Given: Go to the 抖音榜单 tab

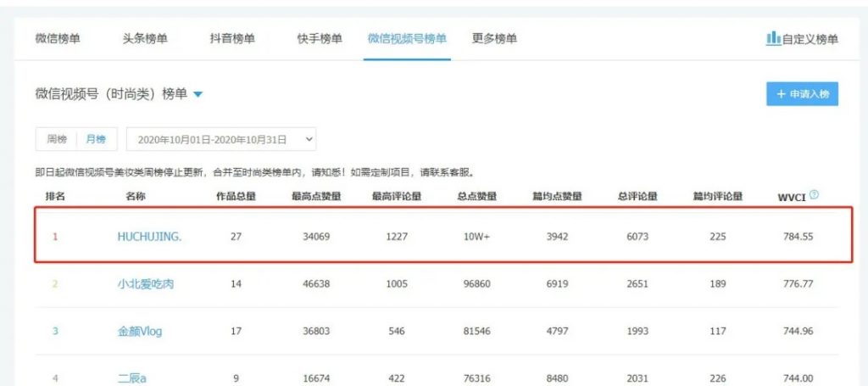Looking at the screenshot, I should tap(232, 38).
